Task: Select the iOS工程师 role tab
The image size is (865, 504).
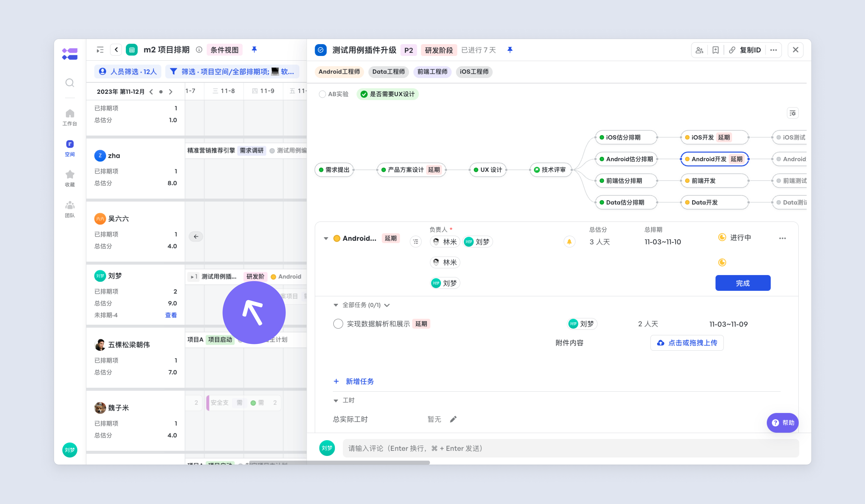Action: tap(474, 72)
